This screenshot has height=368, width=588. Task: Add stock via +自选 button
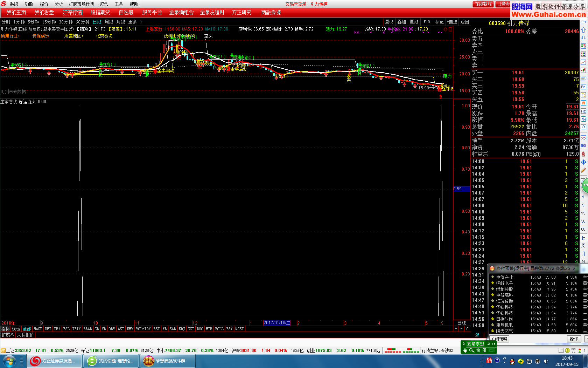[452, 22]
